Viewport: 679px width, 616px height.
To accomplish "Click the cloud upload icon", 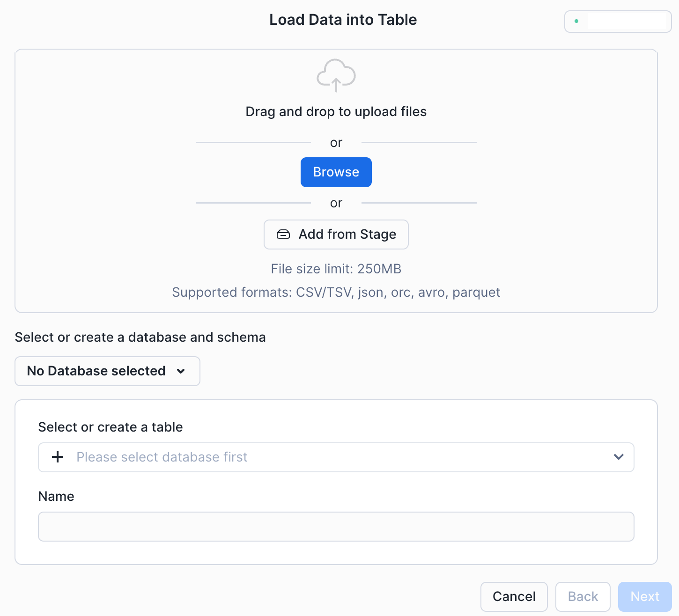I will pos(336,75).
